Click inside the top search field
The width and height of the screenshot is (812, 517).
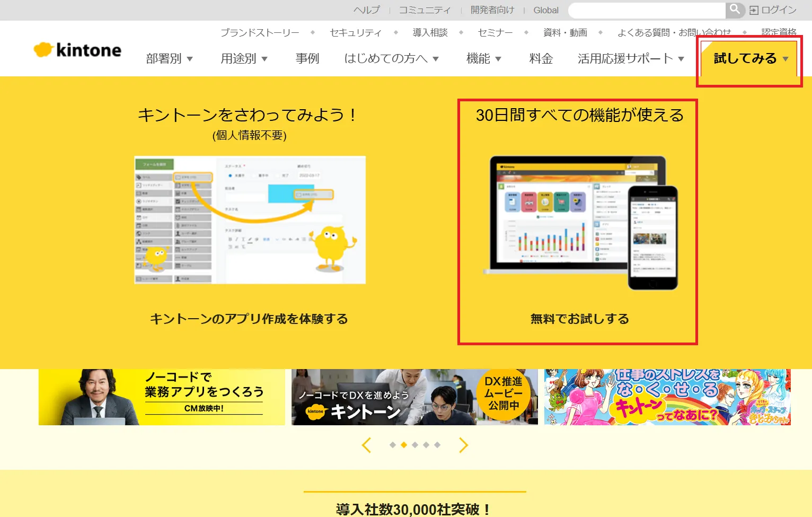pyautogui.click(x=647, y=10)
